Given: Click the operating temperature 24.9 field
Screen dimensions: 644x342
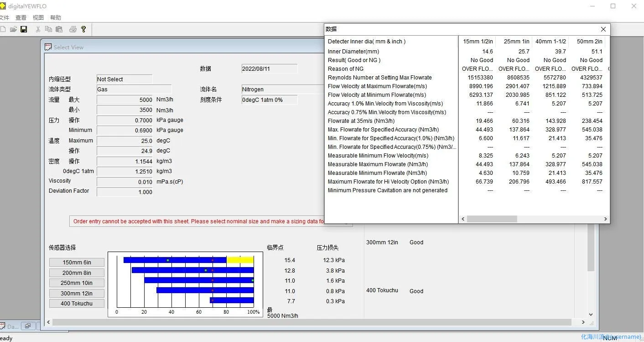Looking at the screenshot, I should point(125,151).
